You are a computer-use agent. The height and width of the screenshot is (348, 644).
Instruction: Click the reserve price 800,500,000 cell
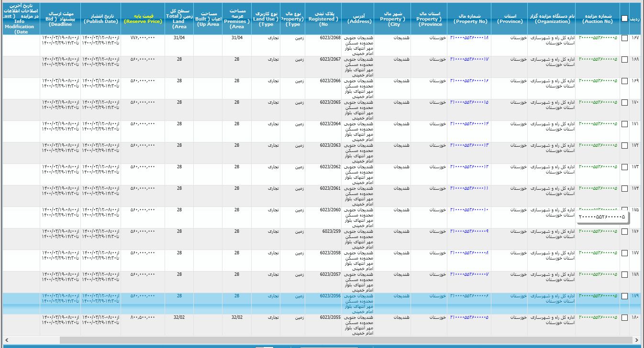[143, 317]
